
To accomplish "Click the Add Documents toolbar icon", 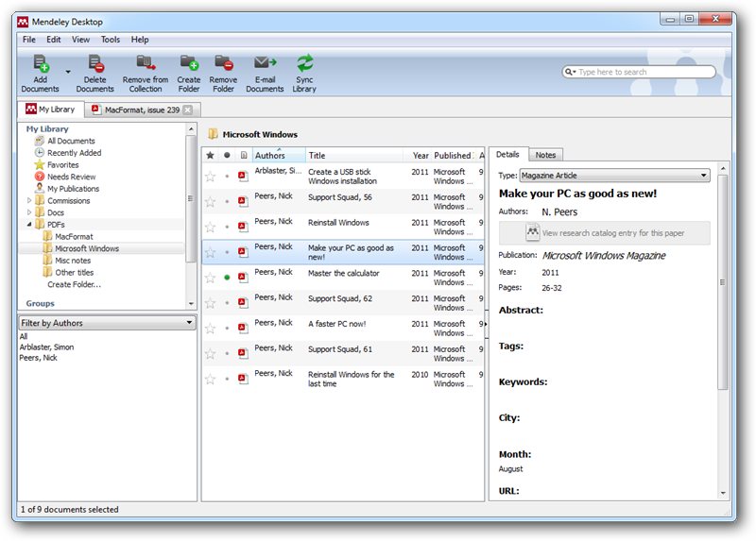I will click(41, 64).
